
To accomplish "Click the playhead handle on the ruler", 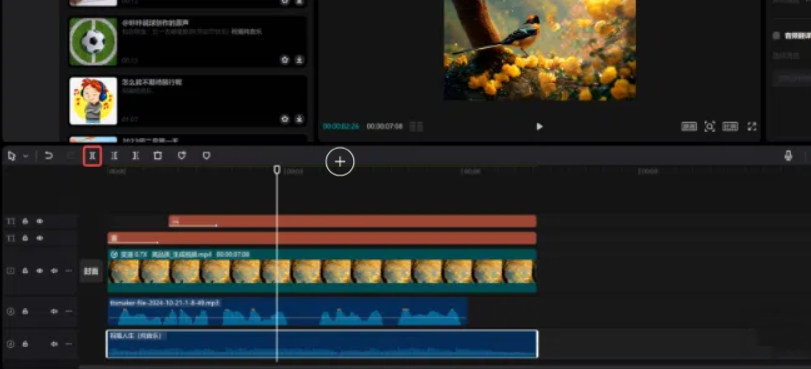I will click(x=277, y=169).
